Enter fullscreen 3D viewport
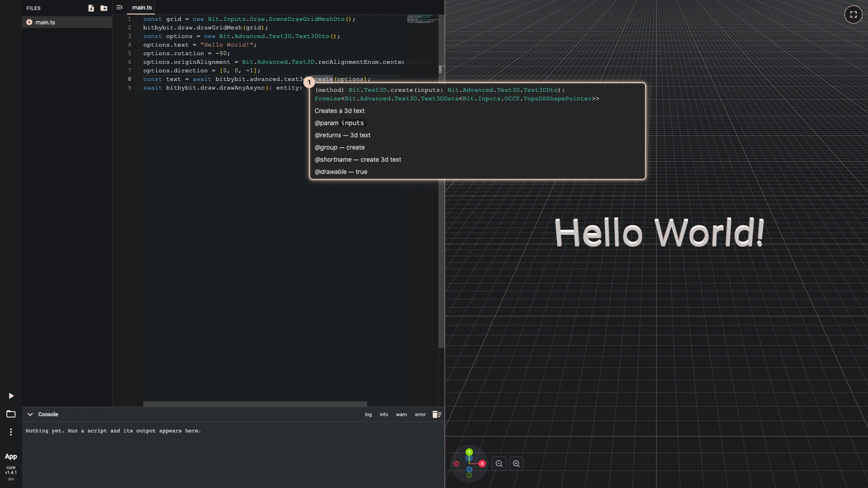The width and height of the screenshot is (868, 488). (x=853, y=14)
